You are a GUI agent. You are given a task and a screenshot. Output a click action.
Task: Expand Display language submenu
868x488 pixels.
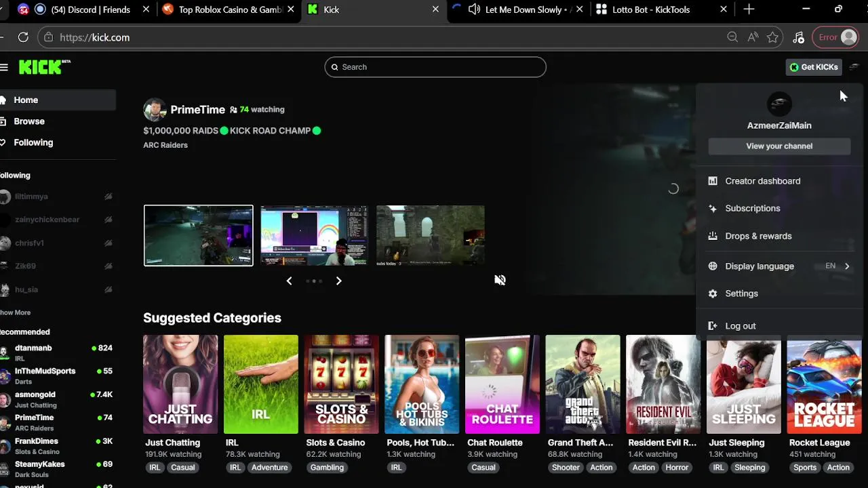(779, 266)
